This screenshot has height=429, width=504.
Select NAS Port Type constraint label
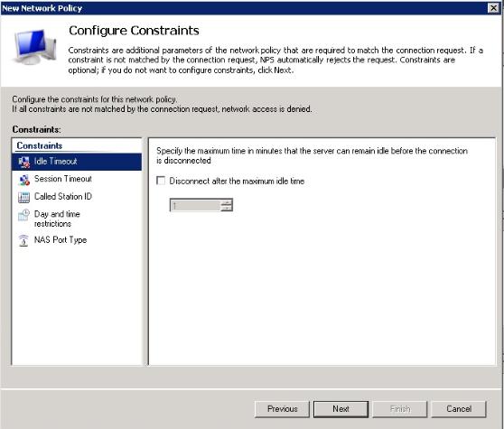tap(61, 239)
